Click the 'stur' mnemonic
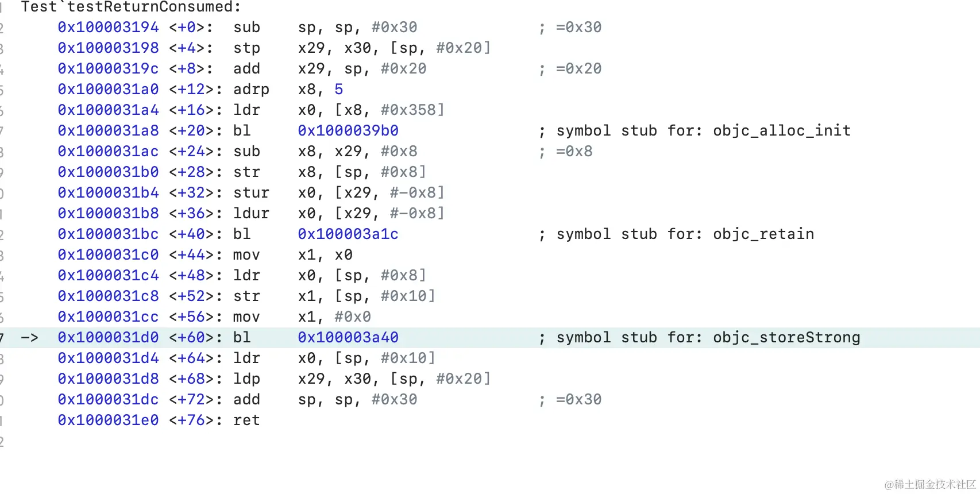 coord(251,193)
